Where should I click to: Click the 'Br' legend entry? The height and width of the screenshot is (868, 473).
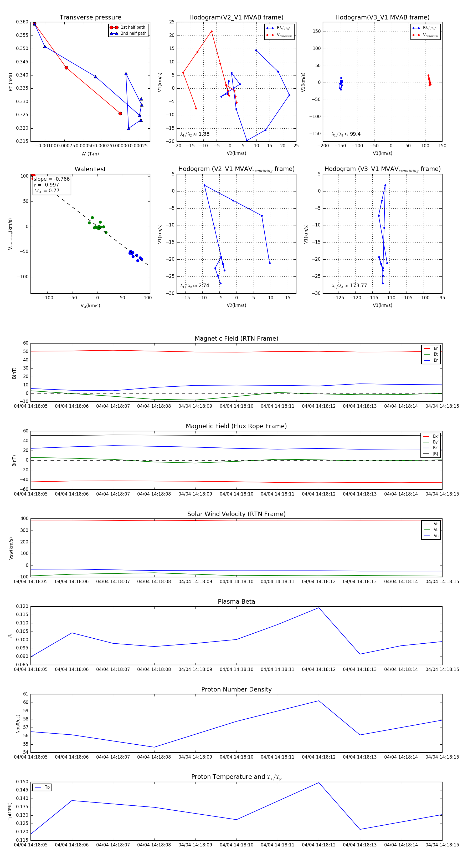tap(431, 349)
